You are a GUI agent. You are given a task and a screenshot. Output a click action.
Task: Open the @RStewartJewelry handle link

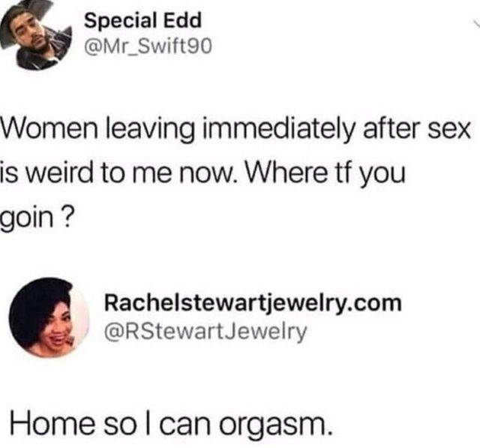pos(205,332)
